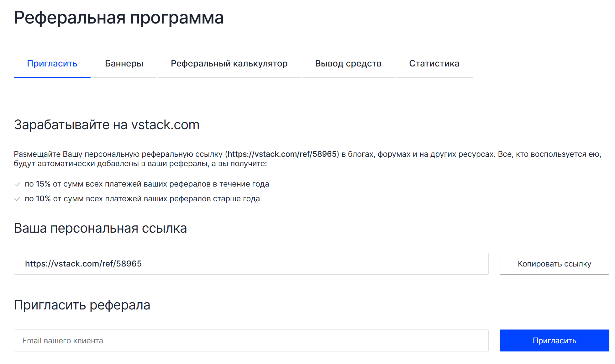
Task: Go to the Вывод средств tab
Action: click(x=348, y=64)
